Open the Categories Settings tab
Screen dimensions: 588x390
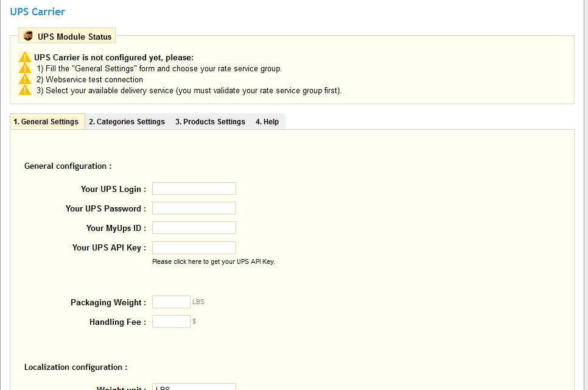coord(127,122)
